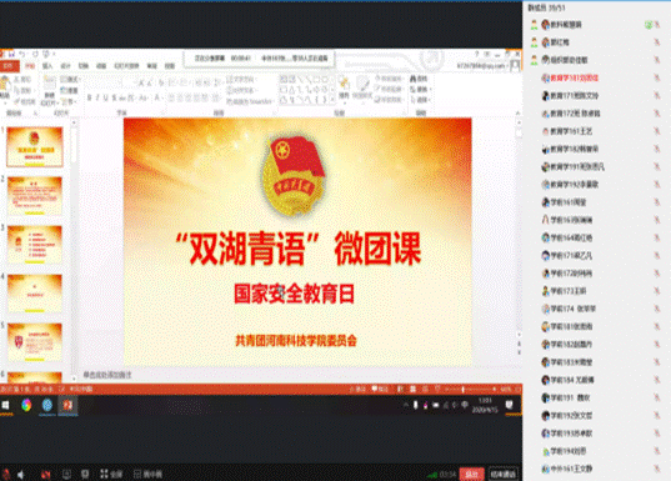
Task: Switch to the Animations (动画) ribbon tab
Action: [101, 66]
